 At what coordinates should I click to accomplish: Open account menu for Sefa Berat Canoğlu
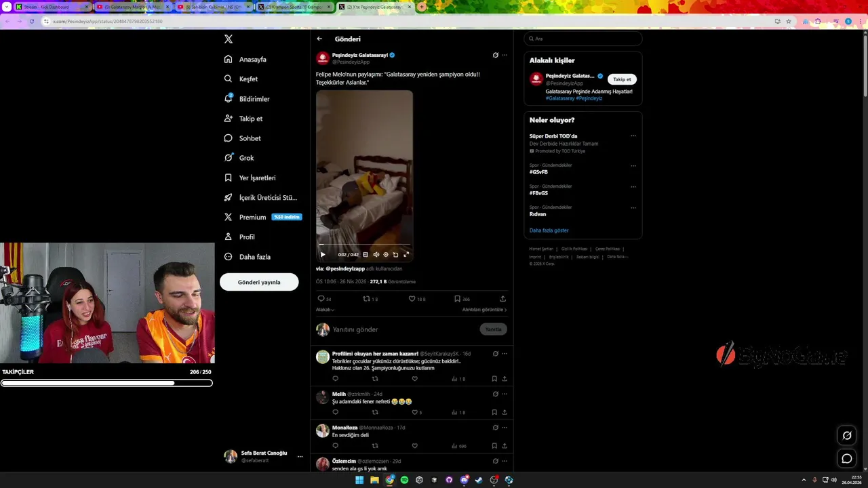click(x=263, y=456)
